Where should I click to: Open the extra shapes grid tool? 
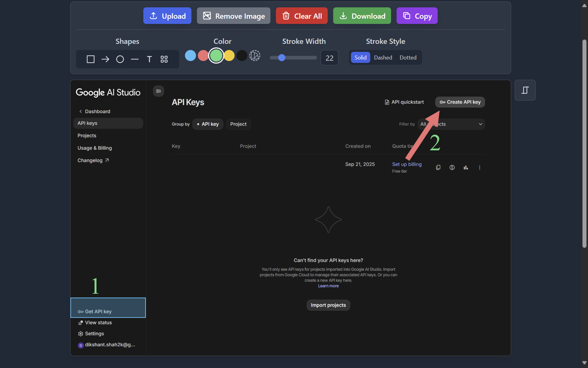pos(164,59)
